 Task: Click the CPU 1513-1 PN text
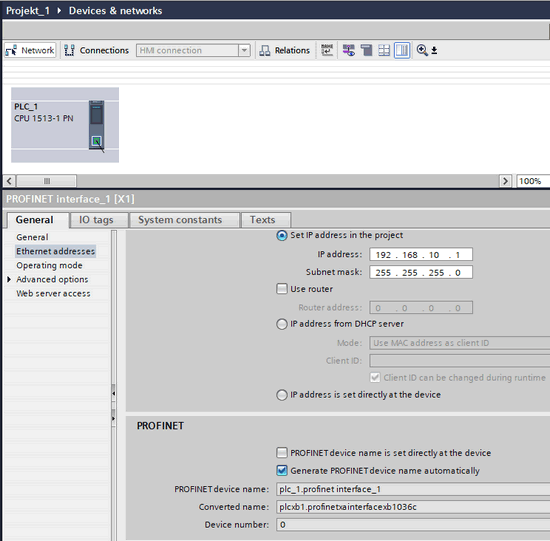(44, 118)
